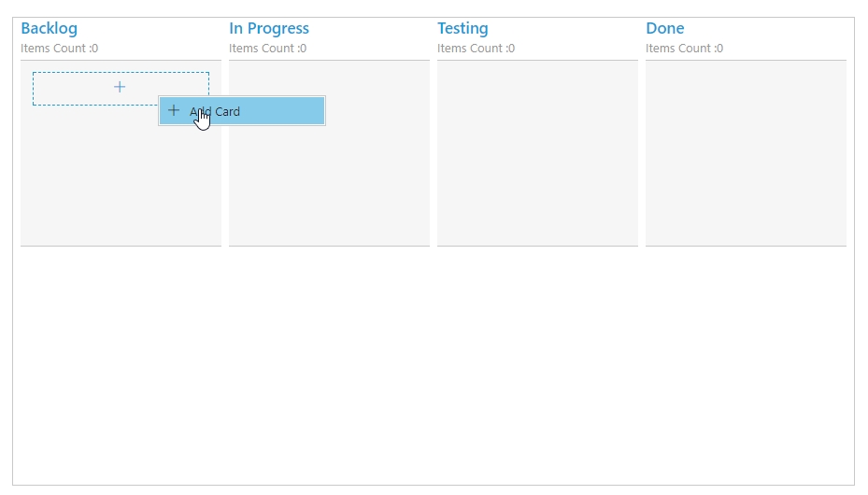Image resolution: width=868 pixels, height=495 pixels.
Task: Click Items Count label under Backlog
Action: point(59,49)
